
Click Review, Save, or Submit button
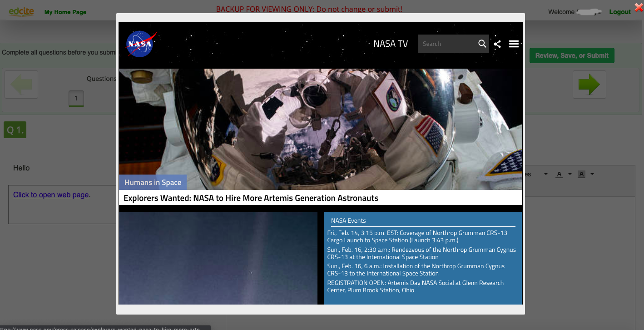(x=572, y=55)
